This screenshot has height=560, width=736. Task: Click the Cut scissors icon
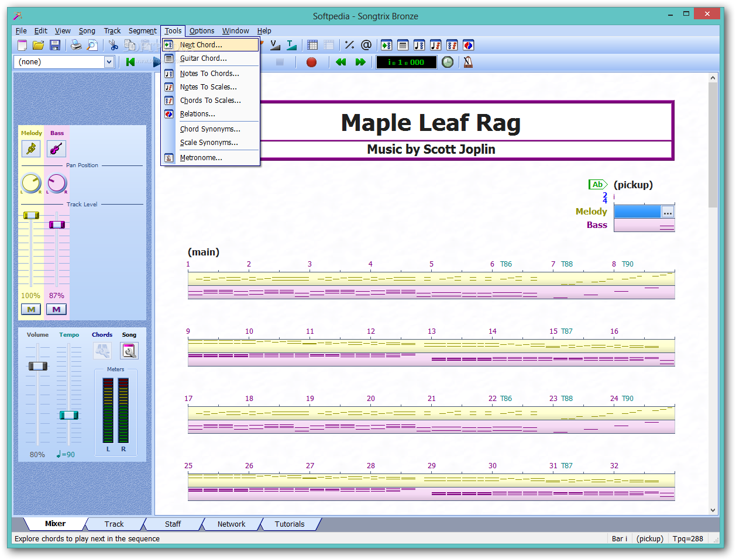click(114, 45)
